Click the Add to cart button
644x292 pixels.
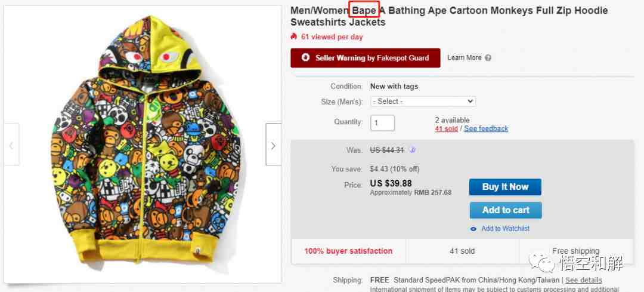[x=506, y=210]
